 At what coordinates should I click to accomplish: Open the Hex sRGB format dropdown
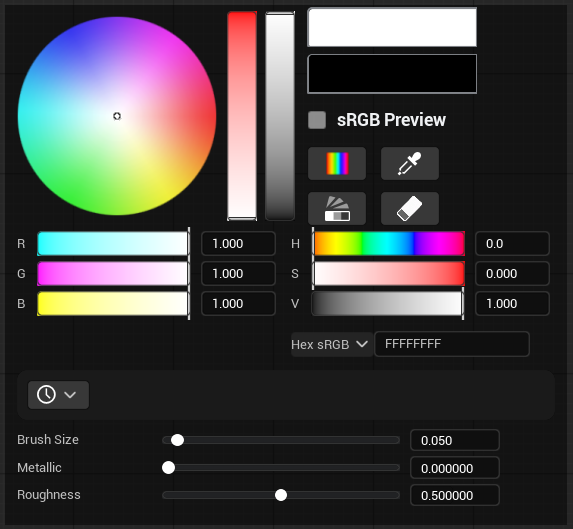click(x=332, y=344)
